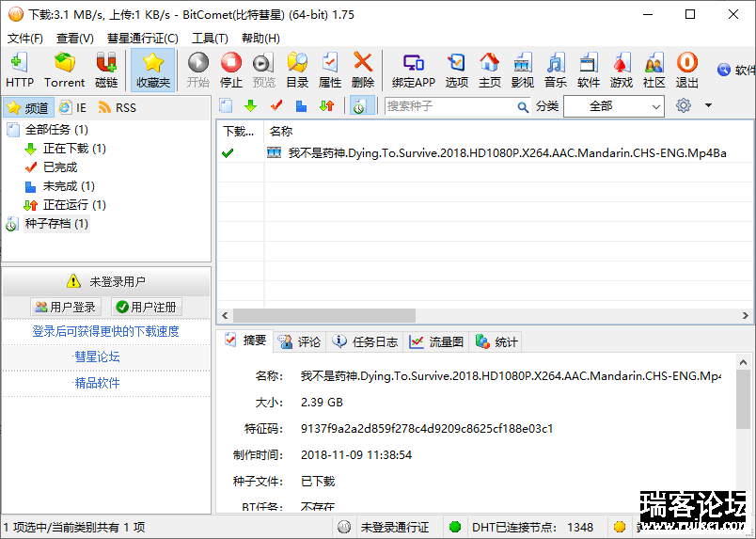
Task: Open a Torrent file via toolbar
Action: coord(65,70)
